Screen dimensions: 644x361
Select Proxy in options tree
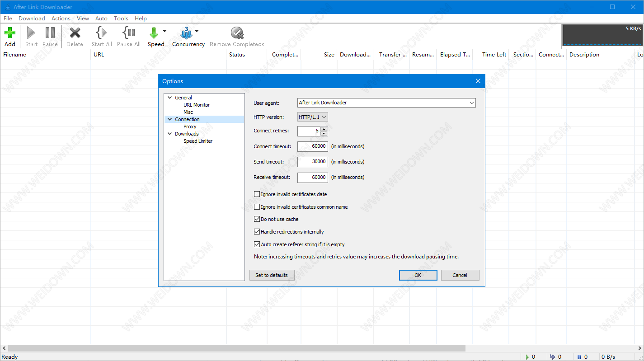(x=190, y=127)
